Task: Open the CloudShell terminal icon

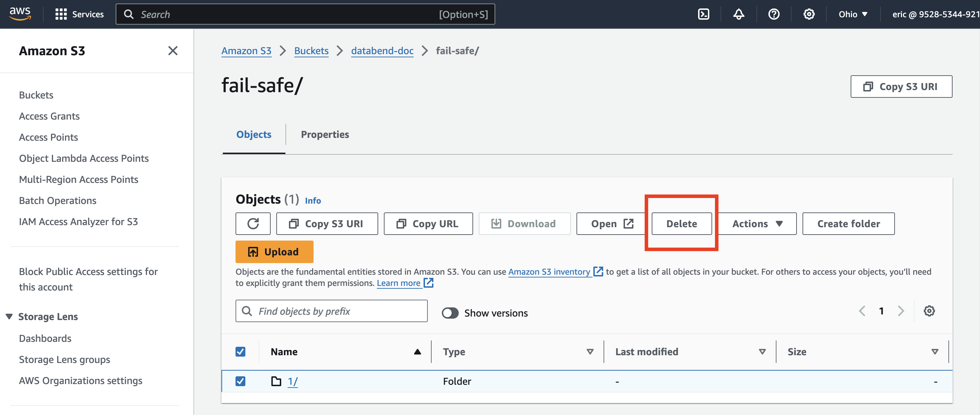Action: (x=703, y=14)
